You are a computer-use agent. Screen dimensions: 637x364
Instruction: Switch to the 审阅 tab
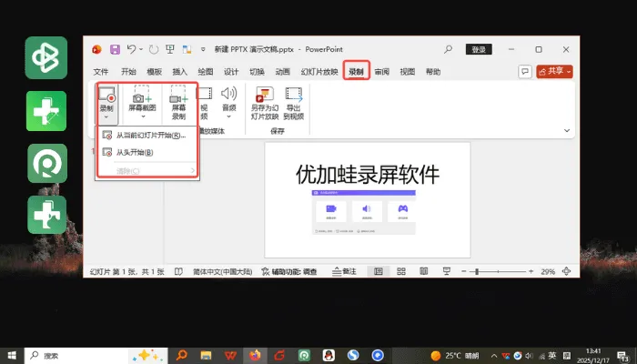click(x=381, y=72)
